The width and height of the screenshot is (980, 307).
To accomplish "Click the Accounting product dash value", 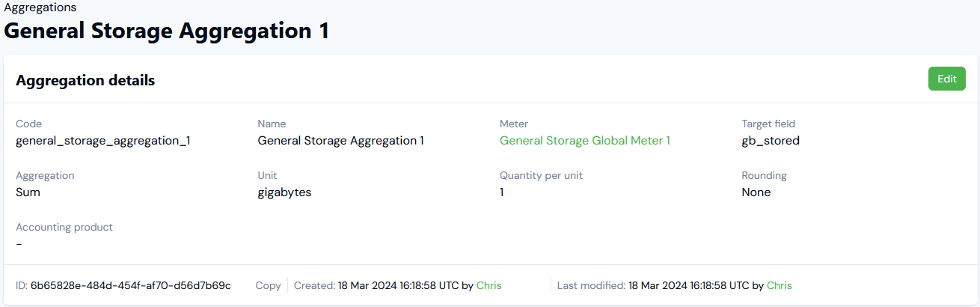I will tap(19, 243).
